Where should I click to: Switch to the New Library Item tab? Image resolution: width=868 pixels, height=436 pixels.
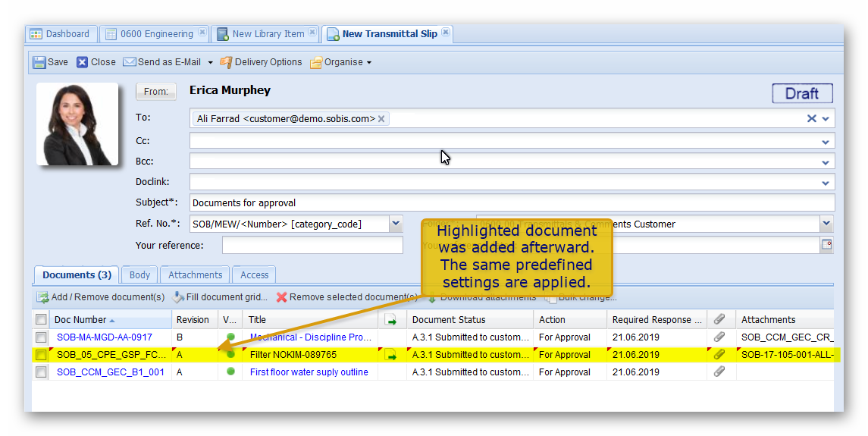pyautogui.click(x=268, y=34)
